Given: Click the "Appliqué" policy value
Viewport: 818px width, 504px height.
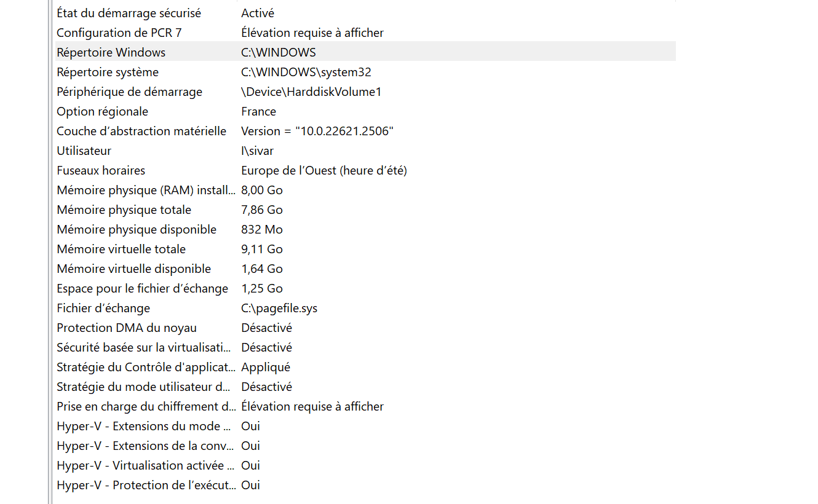Looking at the screenshot, I should click(x=266, y=367).
